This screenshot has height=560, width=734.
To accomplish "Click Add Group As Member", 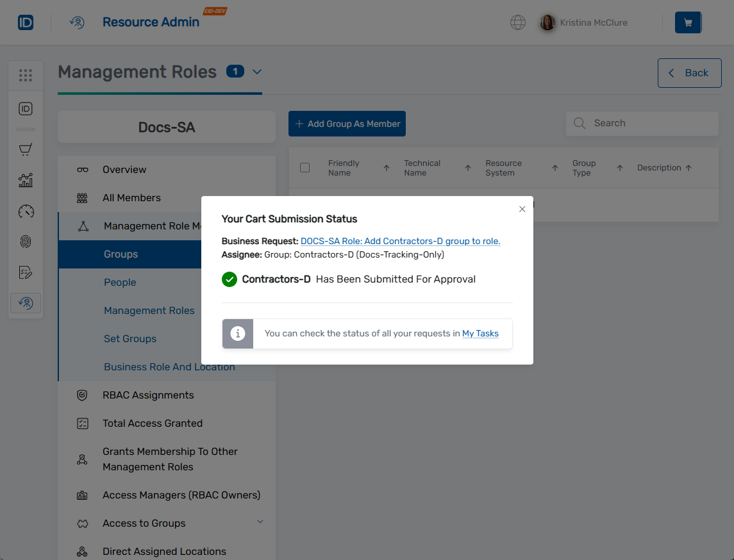I will pyautogui.click(x=347, y=123).
